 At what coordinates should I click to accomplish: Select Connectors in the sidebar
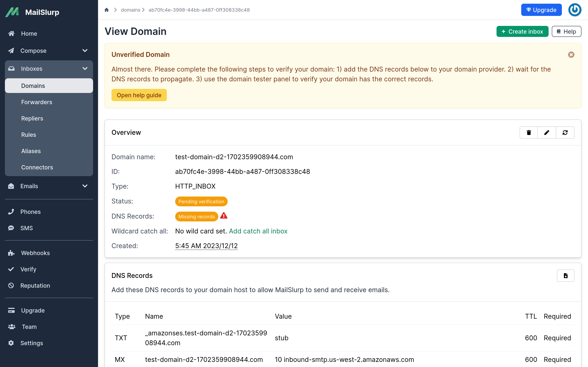click(37, 167)
